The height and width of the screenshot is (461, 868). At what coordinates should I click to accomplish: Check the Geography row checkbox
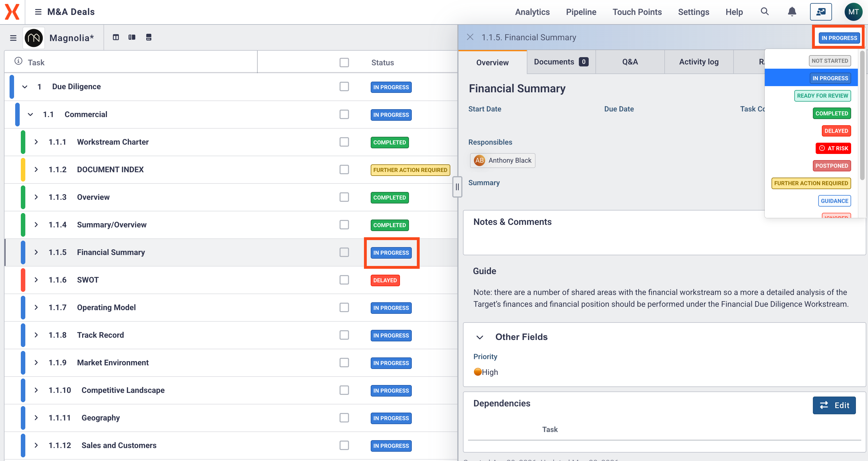tap(344, 418)
